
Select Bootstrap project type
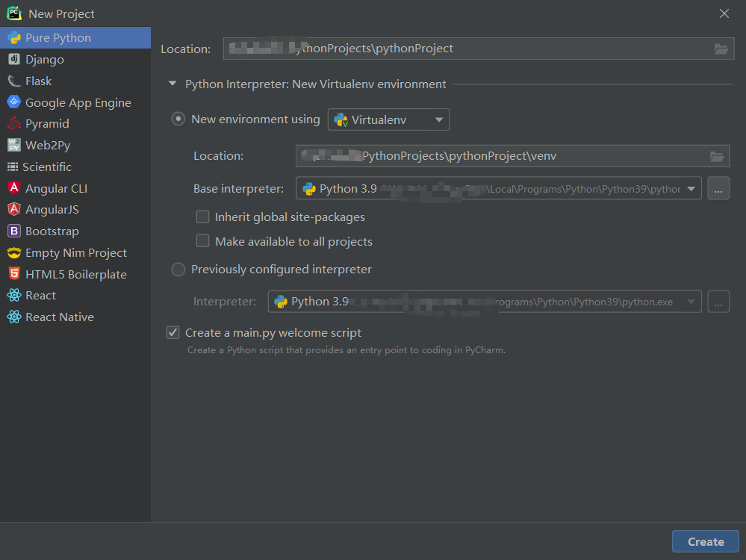pyautogui.click(x=75, y=231)
